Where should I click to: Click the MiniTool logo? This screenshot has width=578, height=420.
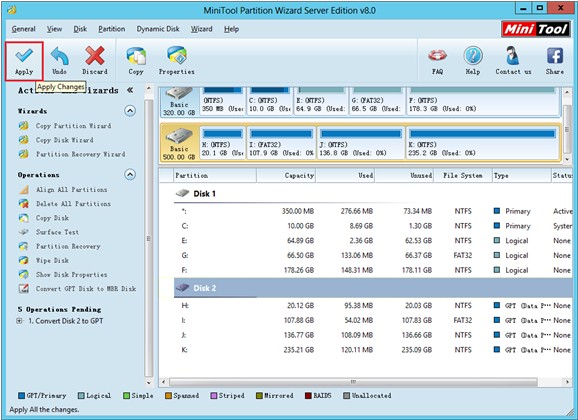(x=535, y=29)
